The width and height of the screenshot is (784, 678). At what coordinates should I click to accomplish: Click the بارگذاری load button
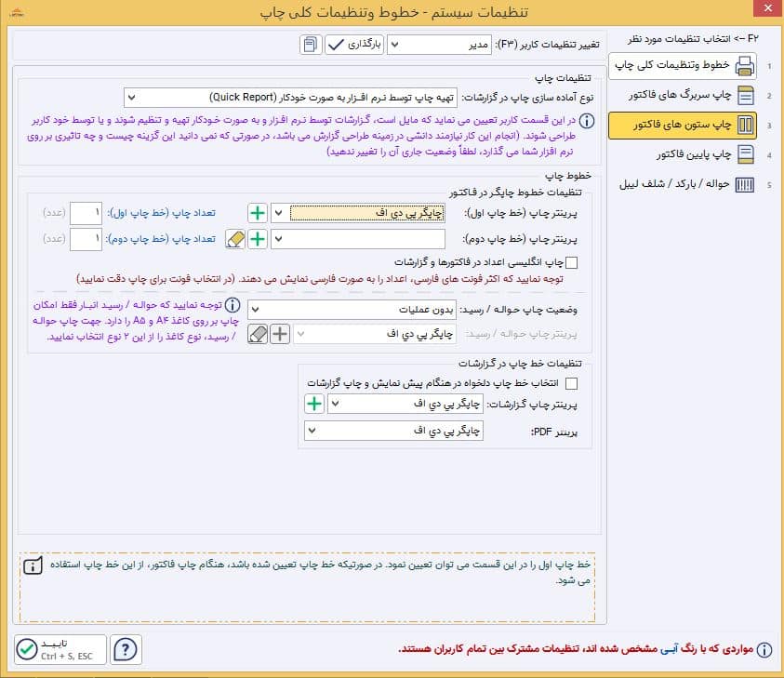point(354,45)
